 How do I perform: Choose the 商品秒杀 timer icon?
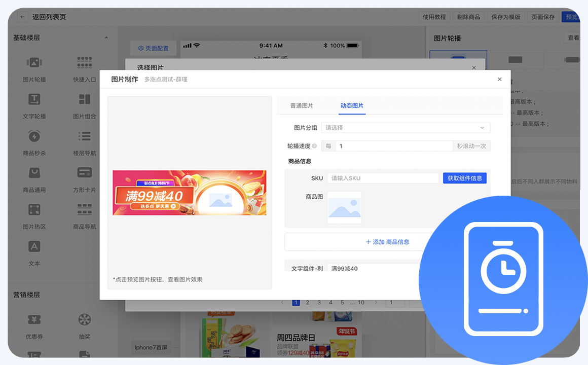34,136
